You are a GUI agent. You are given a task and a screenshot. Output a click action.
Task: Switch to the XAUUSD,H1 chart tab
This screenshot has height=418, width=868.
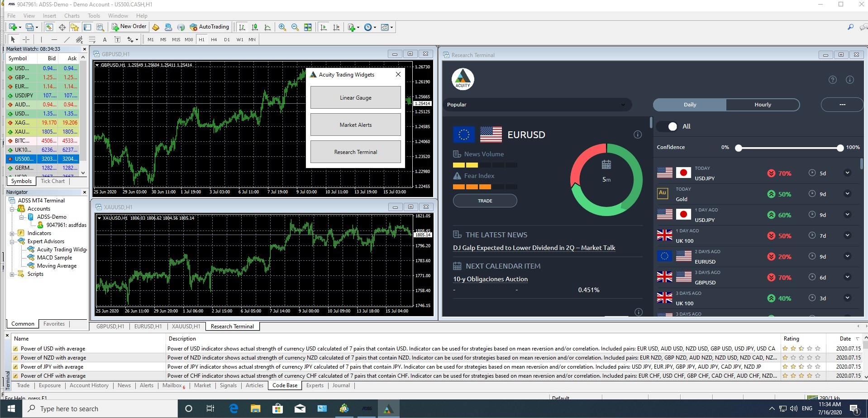[186, 326]
